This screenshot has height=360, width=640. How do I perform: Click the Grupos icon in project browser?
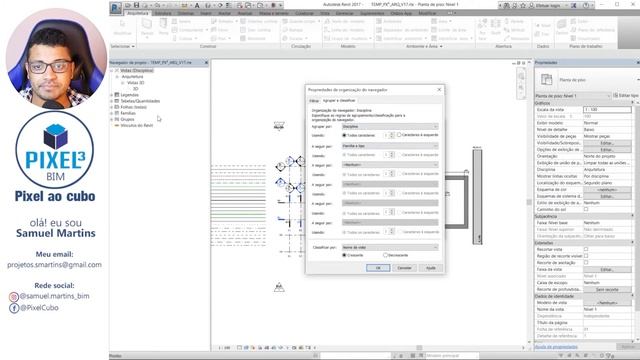pos(117,119)
